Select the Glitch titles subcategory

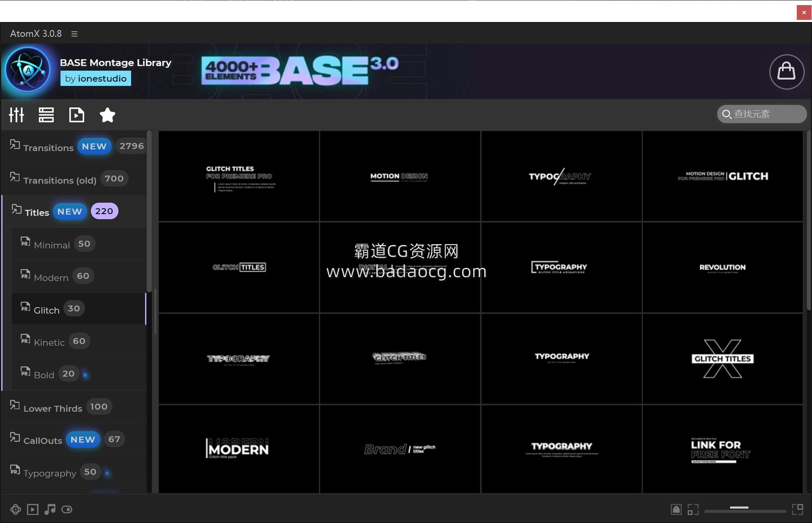[x=79, y=308]
